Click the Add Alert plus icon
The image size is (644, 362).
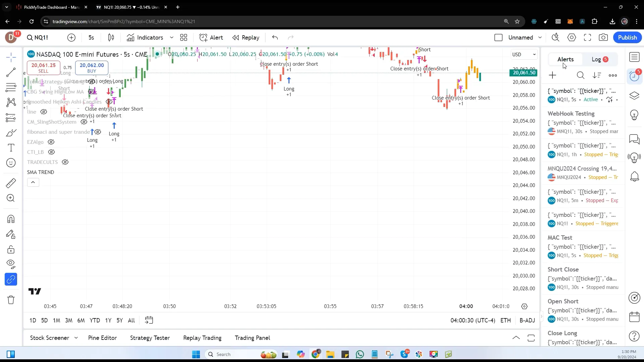tap(552, 75)
